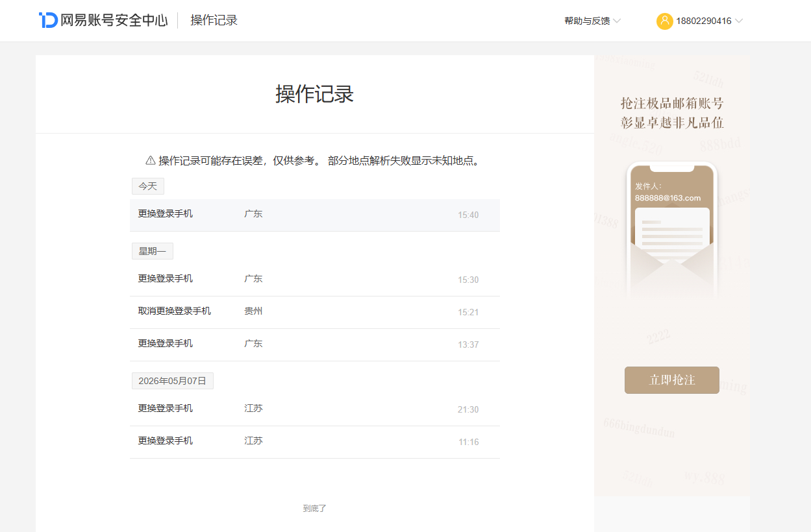
Task: Click the NetEase ID logo icon
Action: 48,20
